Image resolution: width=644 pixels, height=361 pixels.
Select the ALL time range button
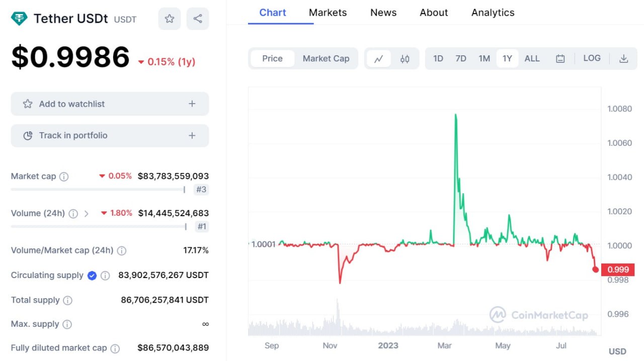pos(532,58)
